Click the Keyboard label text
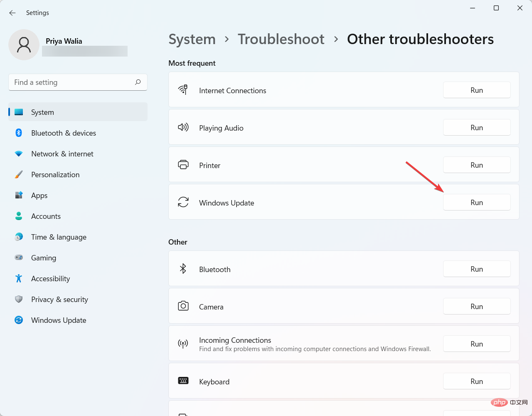This screenshot has height=416, width=532. coord(214,381)
